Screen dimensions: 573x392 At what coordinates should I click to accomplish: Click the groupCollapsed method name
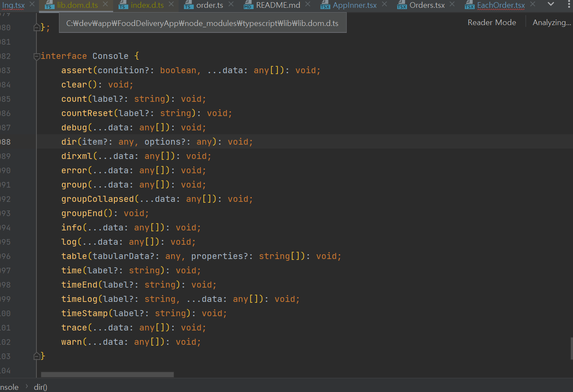click(98, 199)
